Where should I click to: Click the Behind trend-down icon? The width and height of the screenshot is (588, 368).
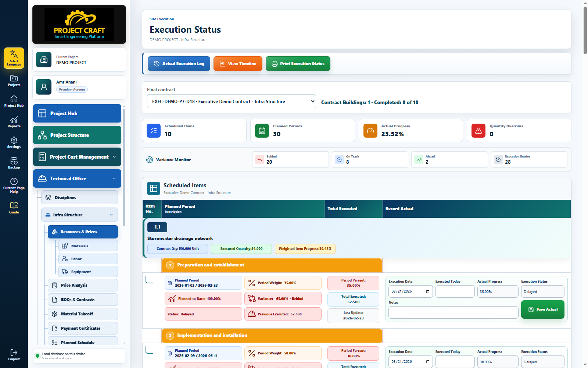(260, 160)
